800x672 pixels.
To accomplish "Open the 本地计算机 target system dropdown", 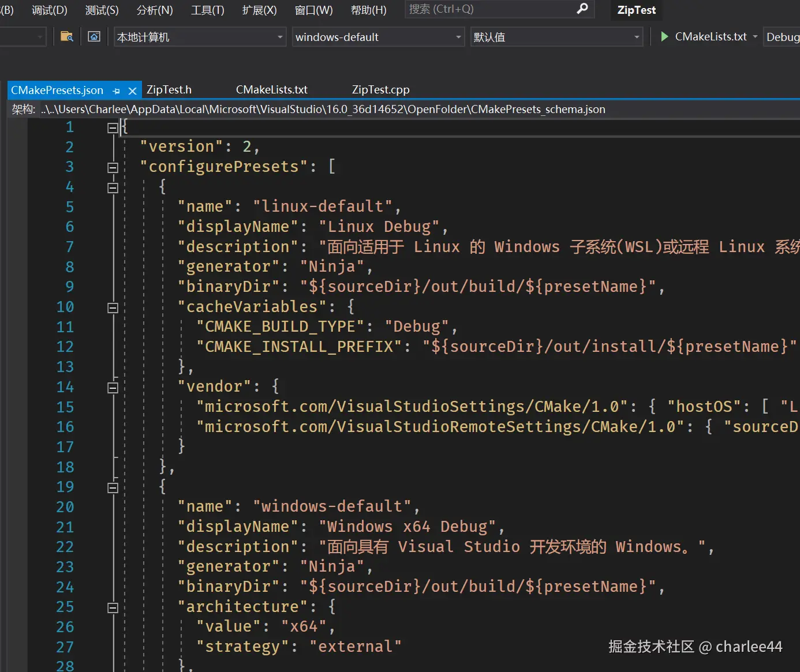I will [x=279, y=36].
